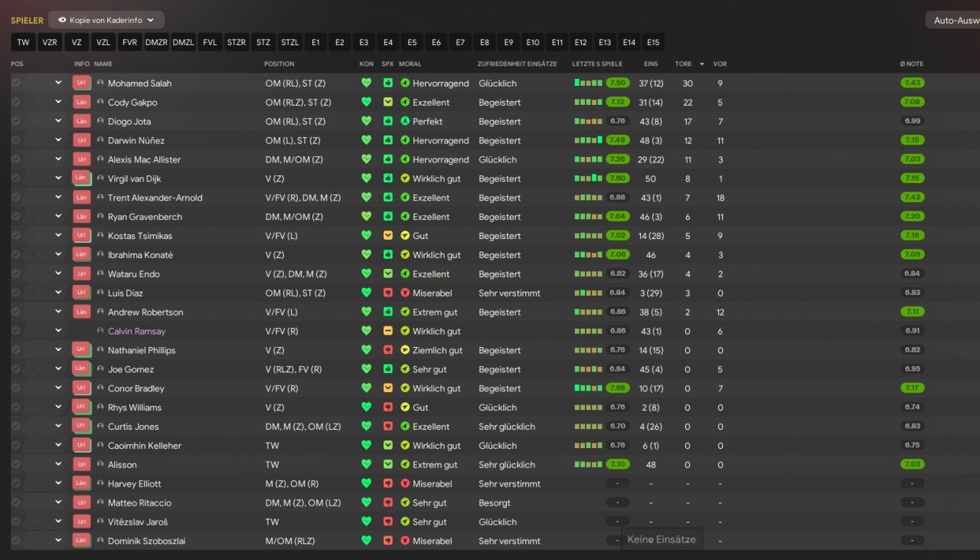This screenshot has width=980, height=560.
Task: Open Calvin Ramsay's row chevron dropdown
Action: [x=58, y=331]
